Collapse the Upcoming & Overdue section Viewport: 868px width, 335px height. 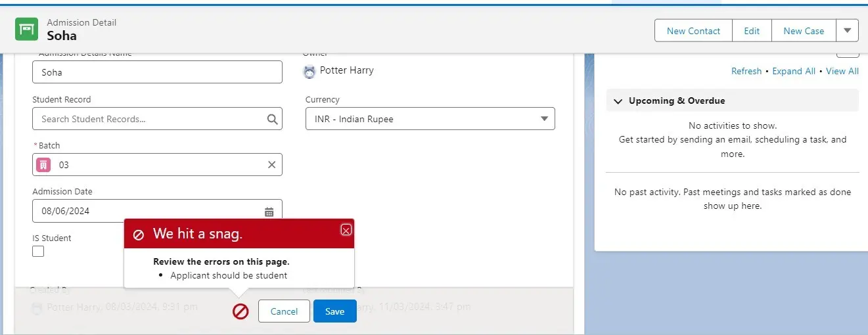tap(618, 101)
